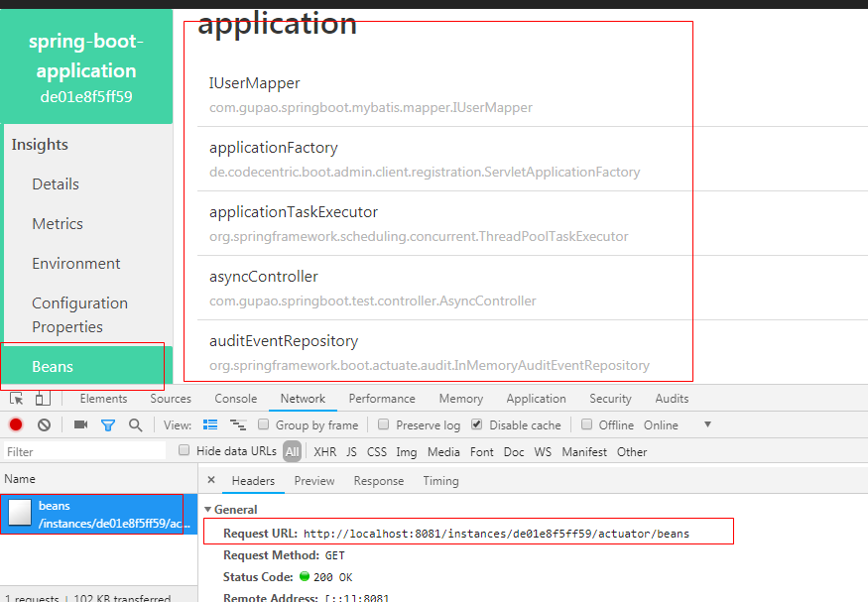Filter requests by Font
Image resolution: width=868 pixels, height=602 pixels.
(x=481, y=452)
